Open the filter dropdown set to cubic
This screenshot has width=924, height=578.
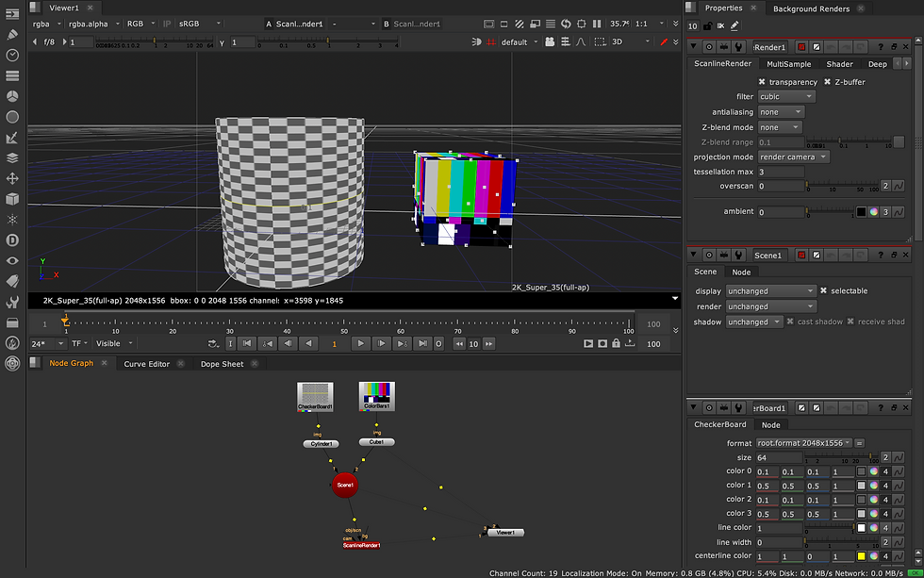coord(786,96)
